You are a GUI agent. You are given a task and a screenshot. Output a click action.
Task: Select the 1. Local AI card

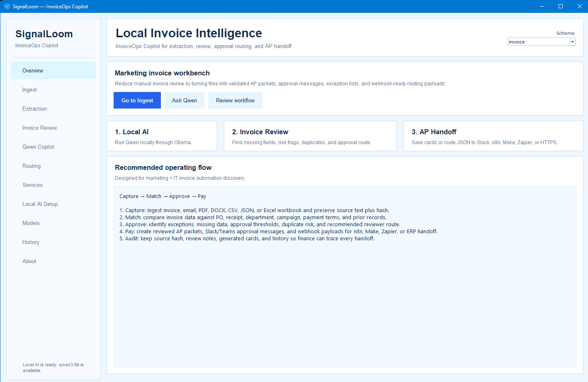pyautogui.click(x=162, y=136)
